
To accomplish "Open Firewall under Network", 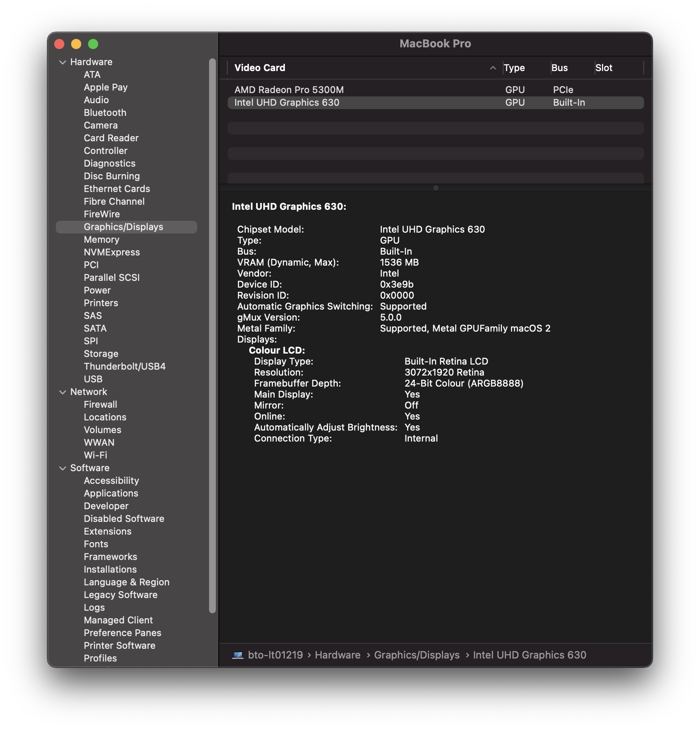I will click(x=100, y=405).
